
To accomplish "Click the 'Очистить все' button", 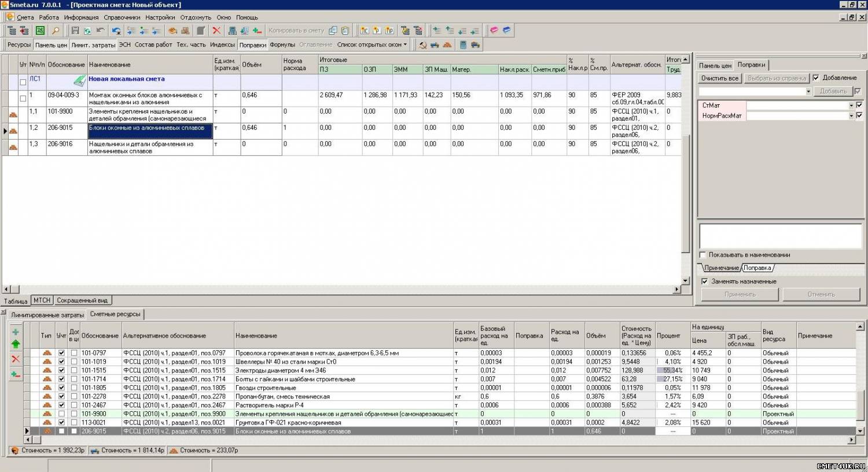I will [719, 78].
